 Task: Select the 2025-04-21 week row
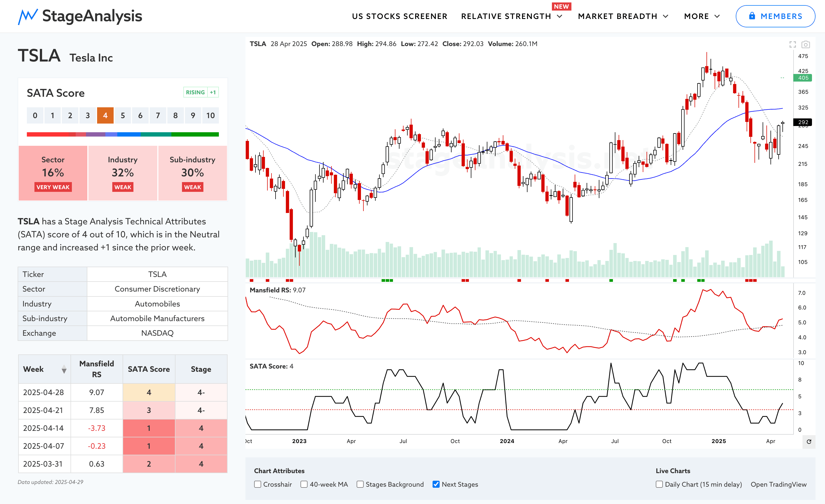[x=123, y=410]
